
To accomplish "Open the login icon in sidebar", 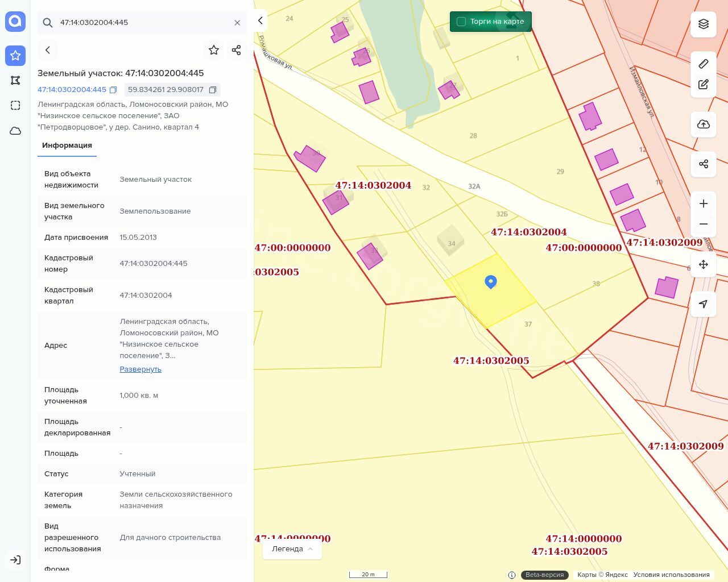I will pos(15,560).
